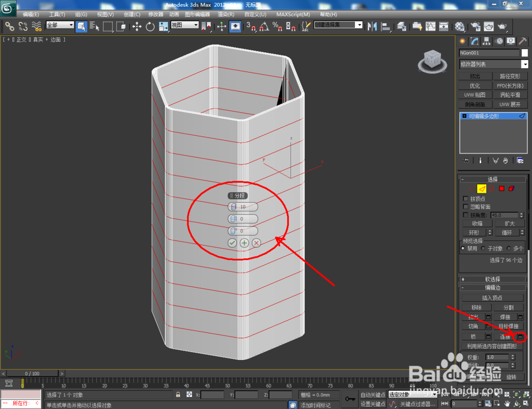Confirm connect with the green check caddy button
Viewport: 532px width, 409px height.
[232, 243]
